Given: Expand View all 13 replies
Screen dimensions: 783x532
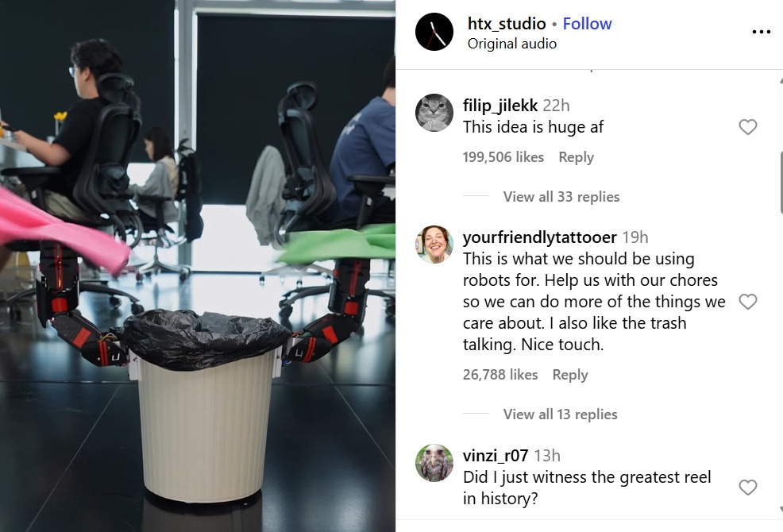Looking at the screenshot, I should point(561,414).
